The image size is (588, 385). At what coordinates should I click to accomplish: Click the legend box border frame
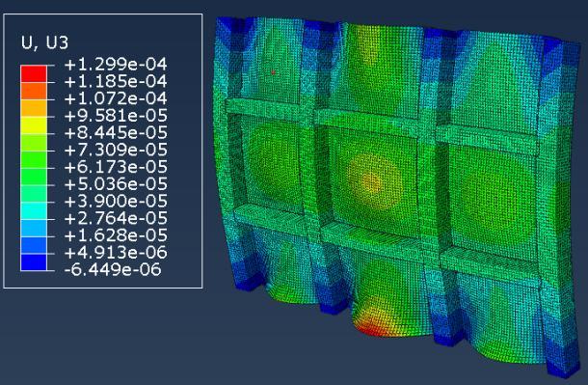click(103, 14)
